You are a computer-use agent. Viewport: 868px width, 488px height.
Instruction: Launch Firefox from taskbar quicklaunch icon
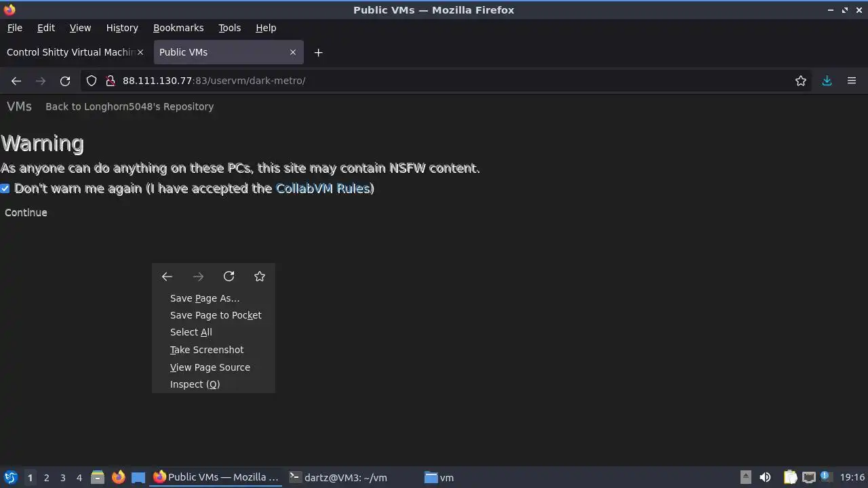[118, 477]
